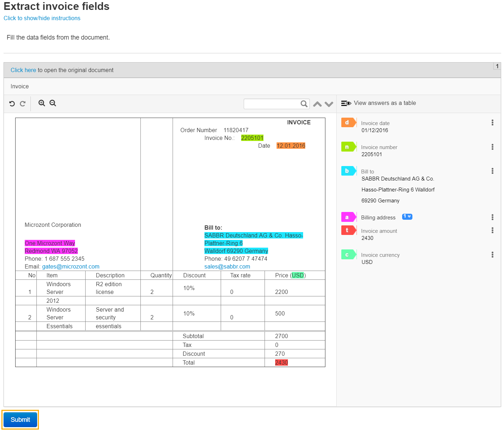Zoom out of the invoice document

point(53,103)
